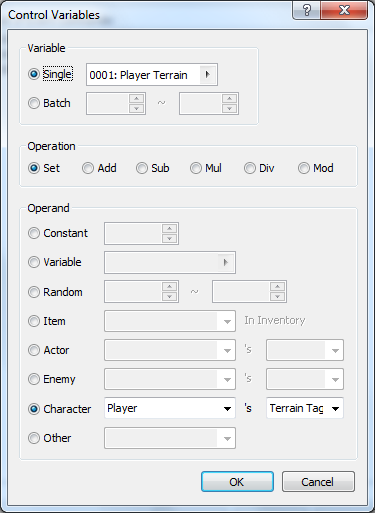Click the Batch end down arrow
Viewport: 375px width, 513px height.
[229, 108]
